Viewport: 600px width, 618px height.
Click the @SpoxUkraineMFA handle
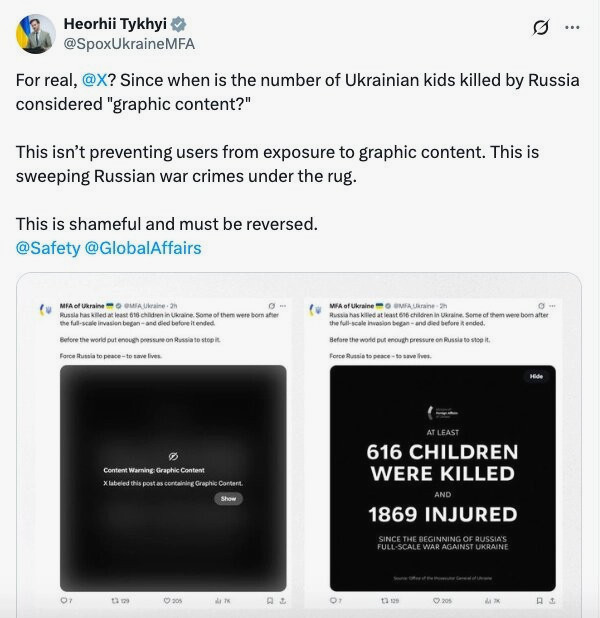[129, 44]
